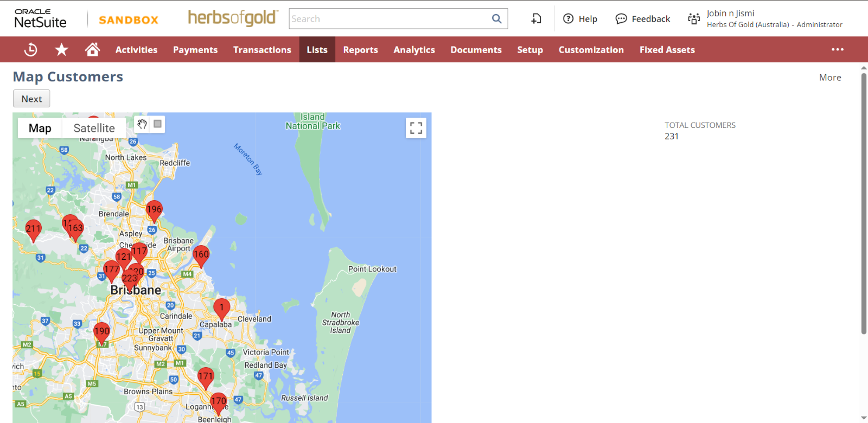Select the hand pan tool on map

click(142, 124)
